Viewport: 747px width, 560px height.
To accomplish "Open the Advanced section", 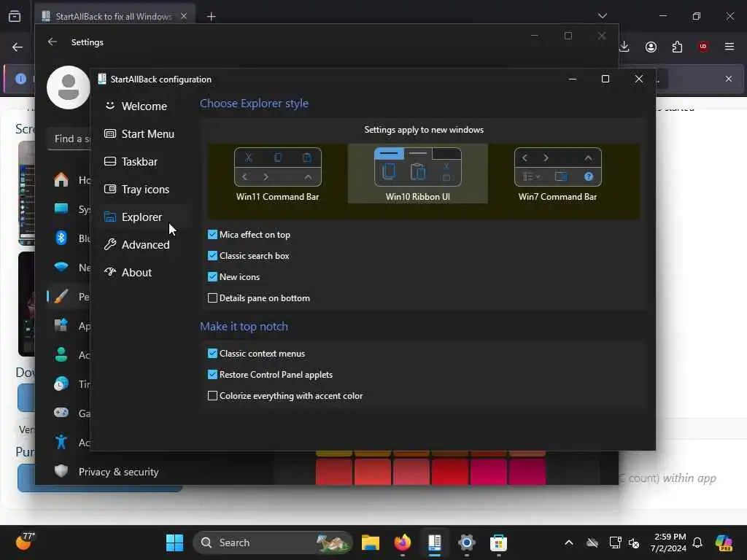I will pyautogui.click(x=144, y=244).
